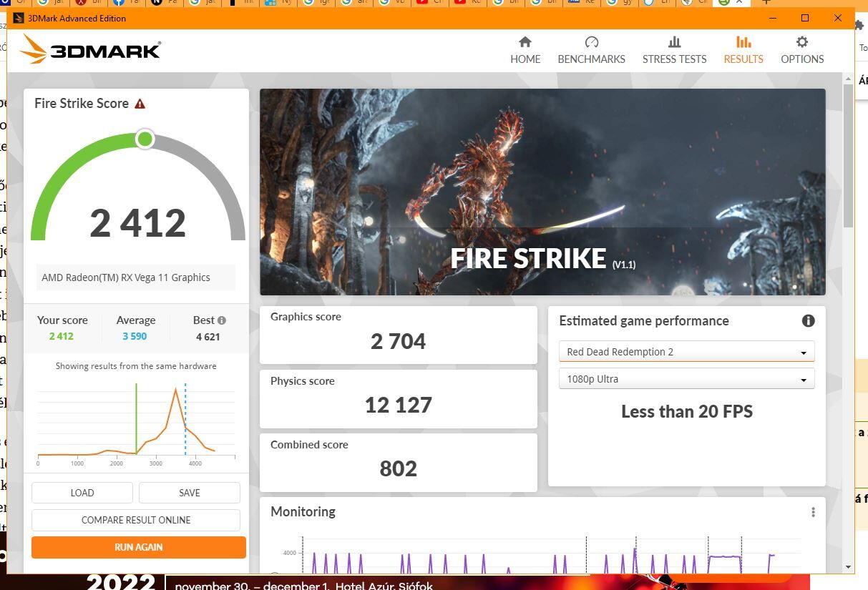
Task: Click COMPARE RESULT ONLINE button
Action: pyautogui.click(x=136, y=520)
